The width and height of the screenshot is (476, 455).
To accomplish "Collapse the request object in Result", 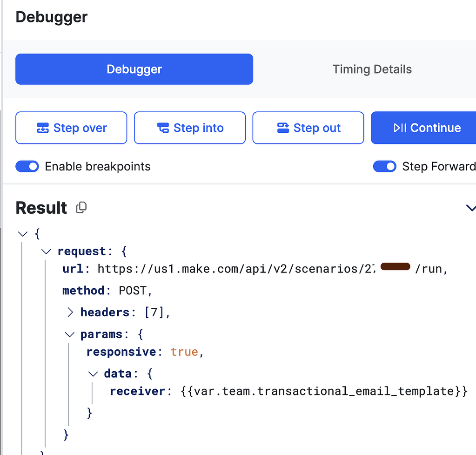I will coord(46,251).
